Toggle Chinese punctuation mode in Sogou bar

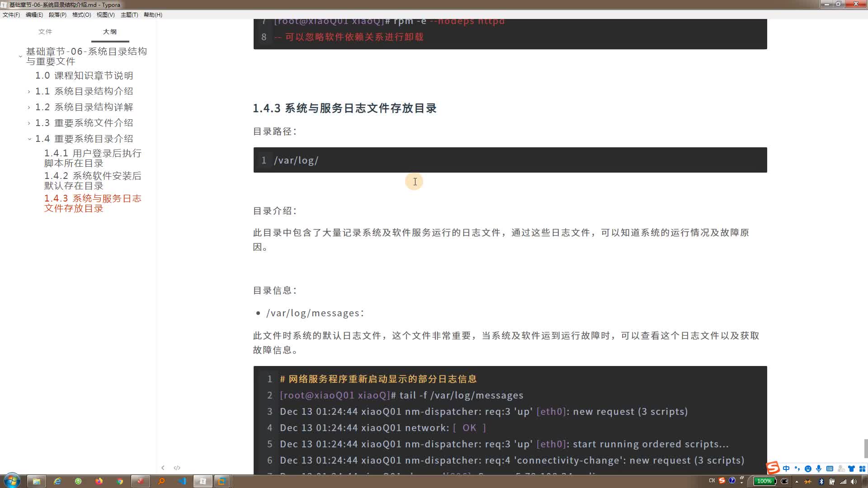797,469
